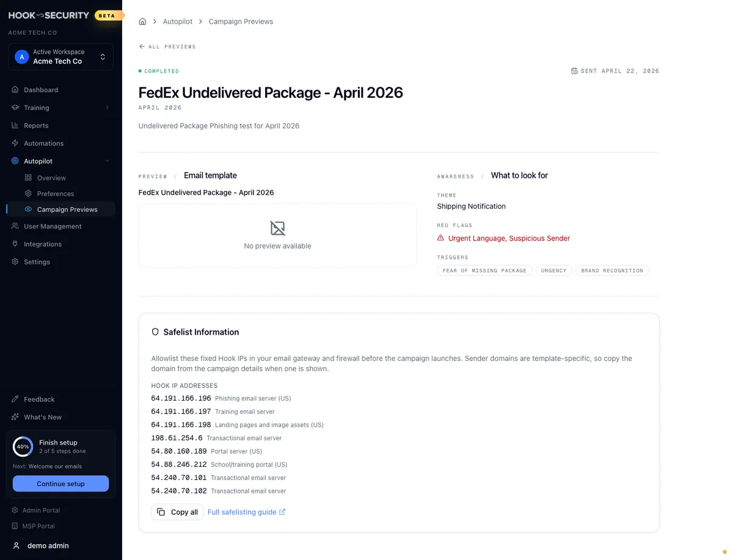Click the What's New sparkle icon
The height and width of the screenshot is (560, 733).
click(x=15, y=417)
